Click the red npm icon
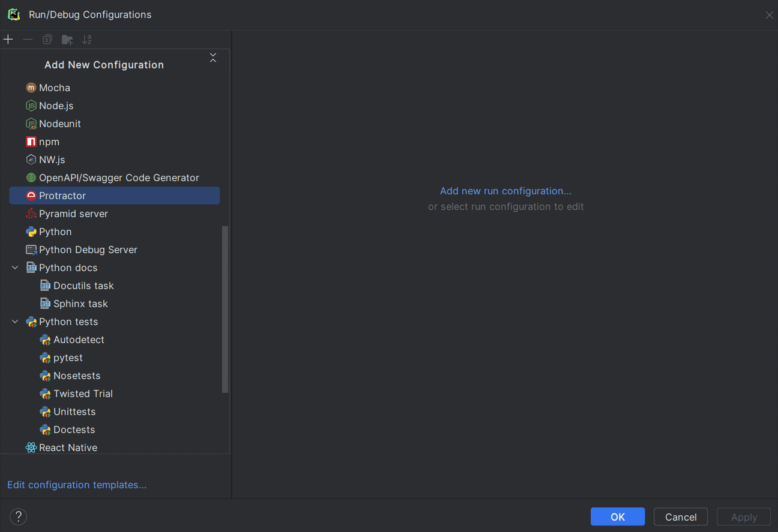This screenshot has height=532, width=778. tap(31, 142)
